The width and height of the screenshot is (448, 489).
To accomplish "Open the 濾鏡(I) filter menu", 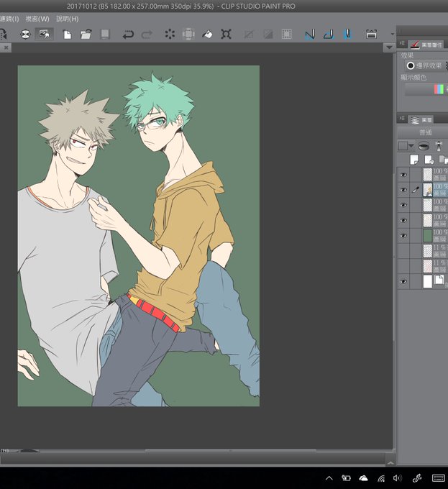I will point(9,19).
